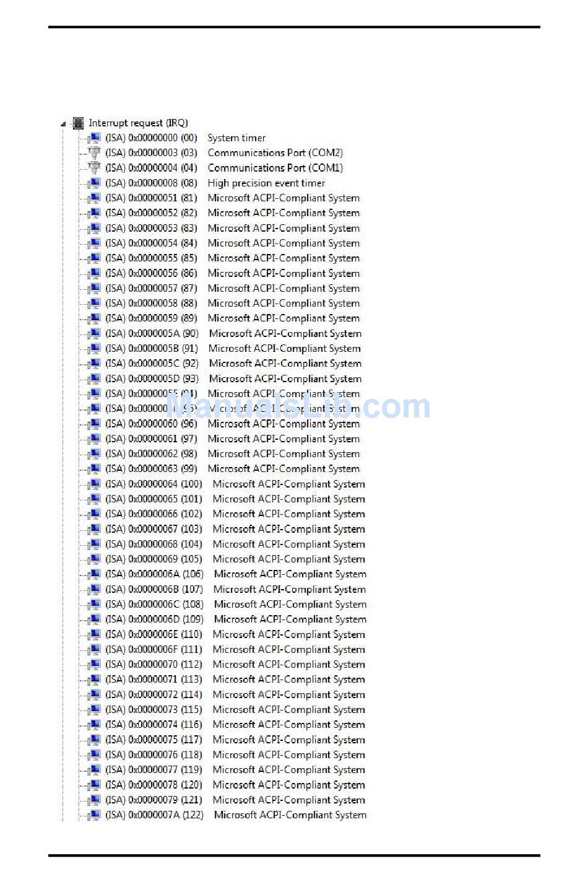Click the icon for IRQ 0x0000007A (122)
The height and width of the screenshot is (879, 588).
[94, 815]
